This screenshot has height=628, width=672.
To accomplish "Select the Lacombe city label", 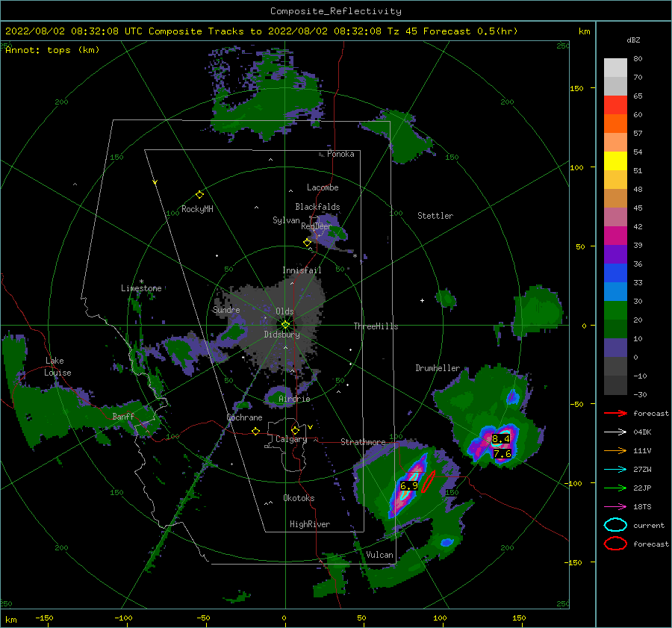I will pos(323,187).
